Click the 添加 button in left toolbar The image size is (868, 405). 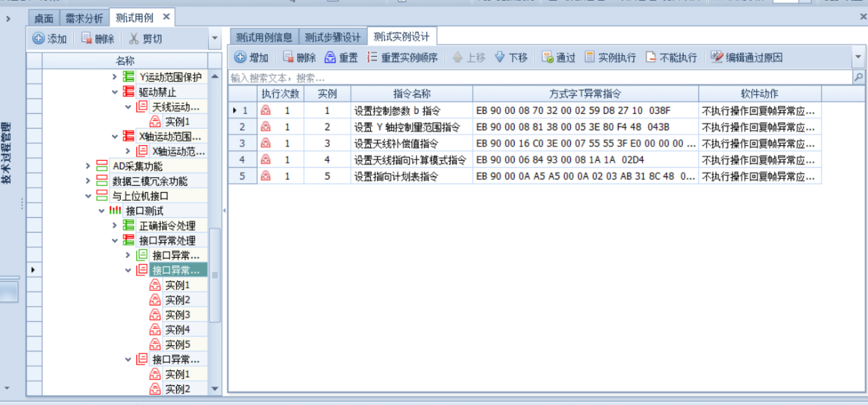(x=50, y=39)
